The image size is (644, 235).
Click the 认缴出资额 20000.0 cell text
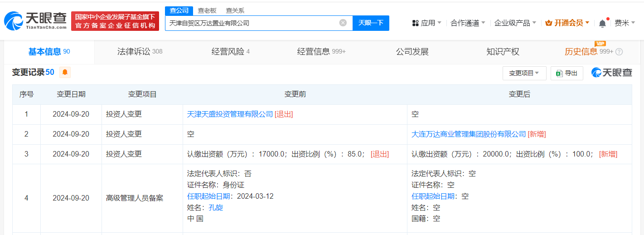[502, 154]
